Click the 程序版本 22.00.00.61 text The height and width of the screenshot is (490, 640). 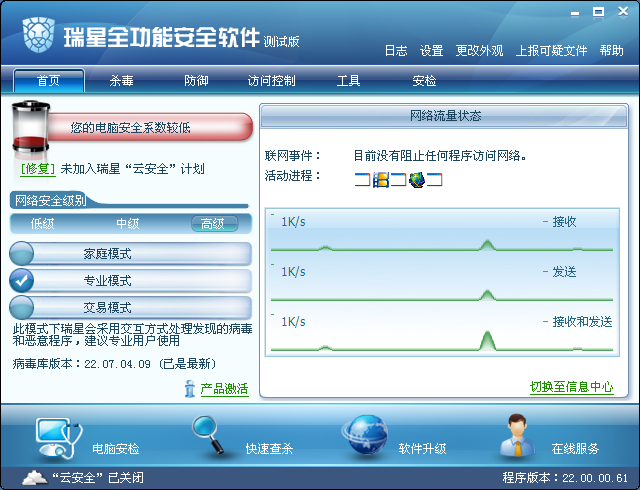565,478
